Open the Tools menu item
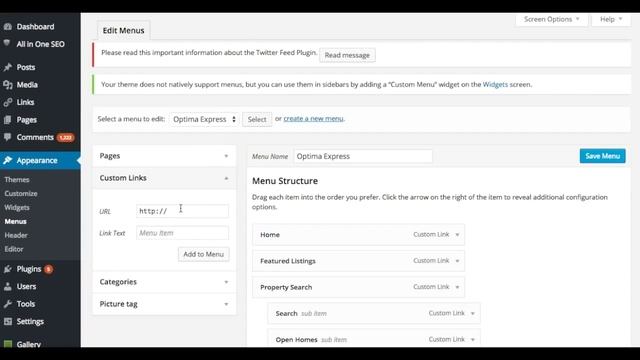The width and height of the screenshot is (640, 360). (x=26, y=304)
